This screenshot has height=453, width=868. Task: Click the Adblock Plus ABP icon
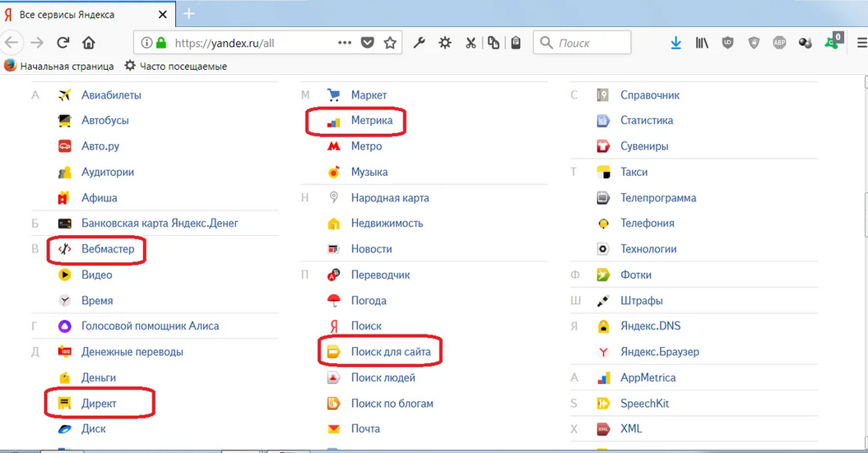779,43
